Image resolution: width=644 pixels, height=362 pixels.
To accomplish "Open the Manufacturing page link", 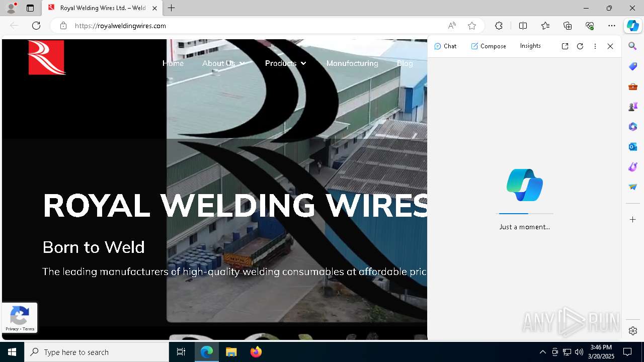I will point(352,63).
